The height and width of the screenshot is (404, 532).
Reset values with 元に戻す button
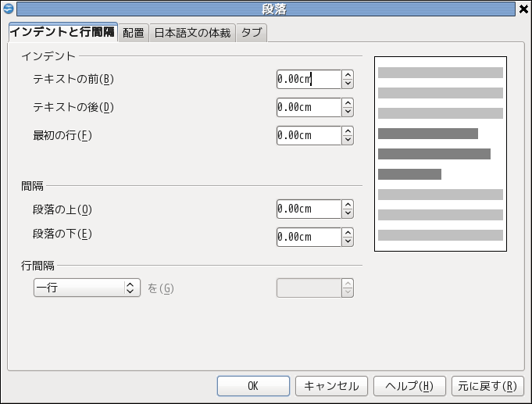pyautogui.click(x=487, y=386)
